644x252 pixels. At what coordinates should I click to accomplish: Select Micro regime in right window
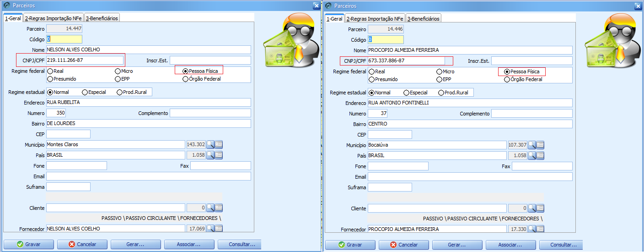445,72
